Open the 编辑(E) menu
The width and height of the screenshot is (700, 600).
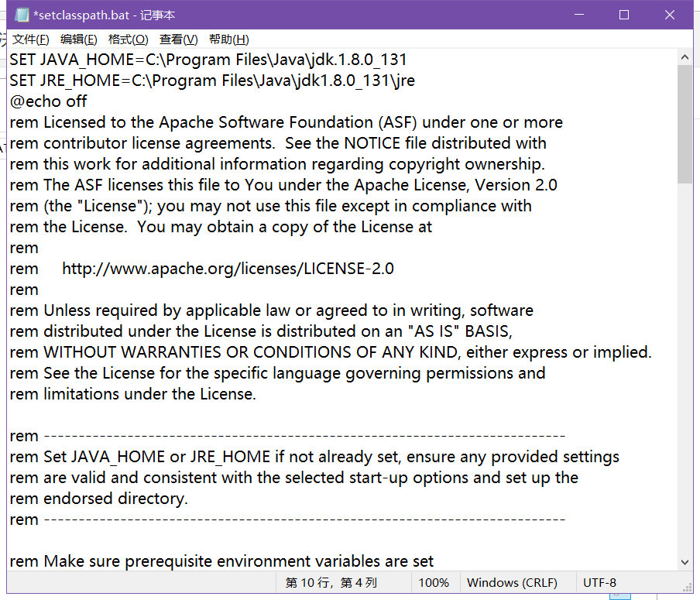(79, 39)
